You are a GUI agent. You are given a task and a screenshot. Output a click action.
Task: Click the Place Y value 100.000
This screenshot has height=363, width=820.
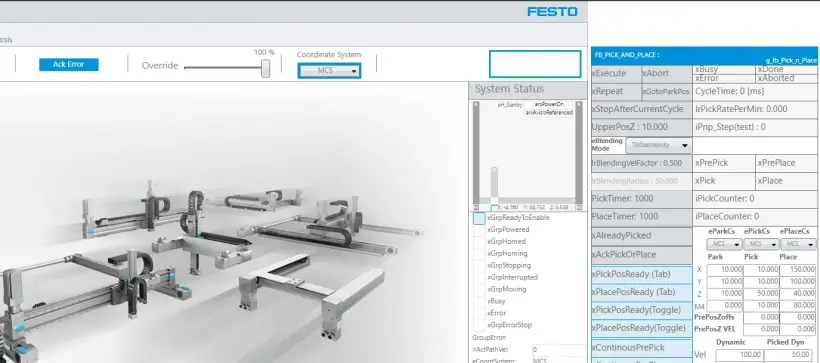click(798, 281)
